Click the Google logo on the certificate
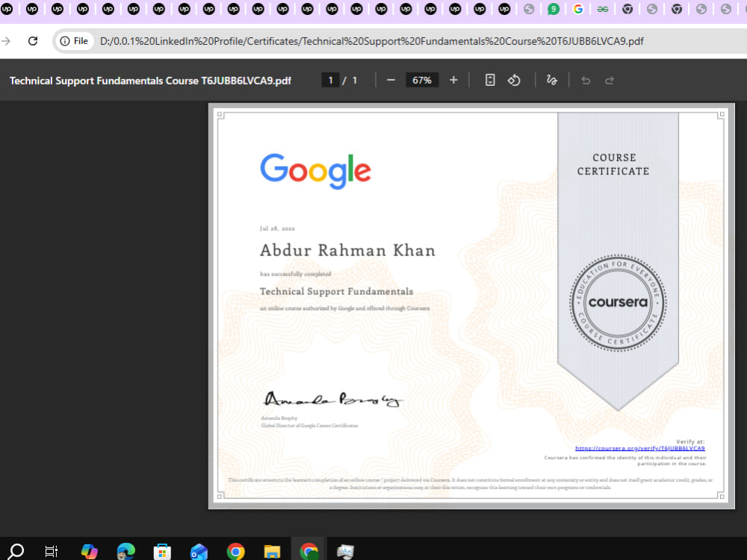The width and height of the screenshot is (747, 560). (x=315, y=171)
